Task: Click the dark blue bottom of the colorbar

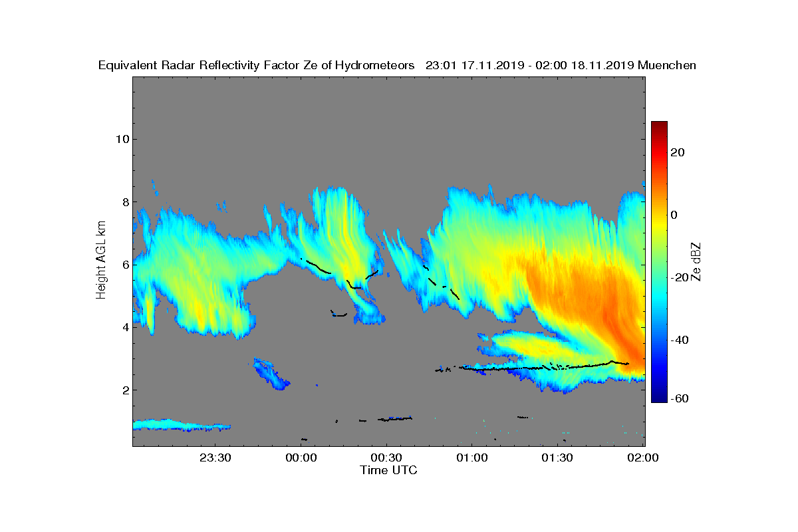Action: (x=659, y=397)
